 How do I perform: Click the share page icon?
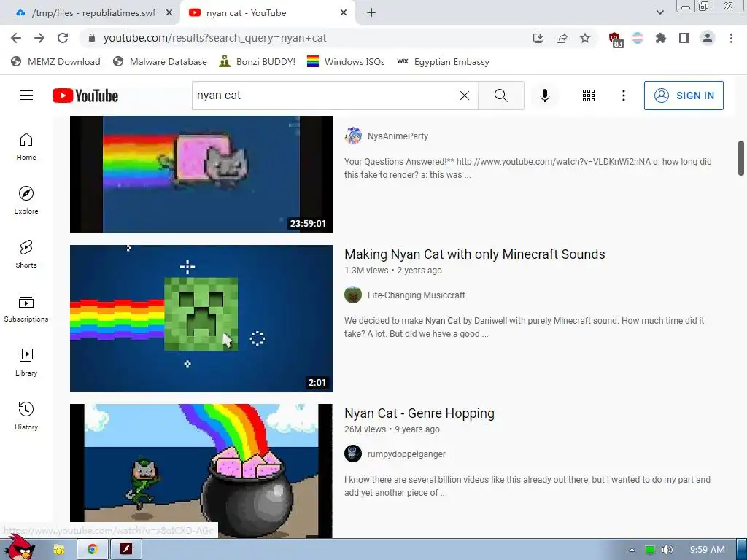click(x=562, y=38)
